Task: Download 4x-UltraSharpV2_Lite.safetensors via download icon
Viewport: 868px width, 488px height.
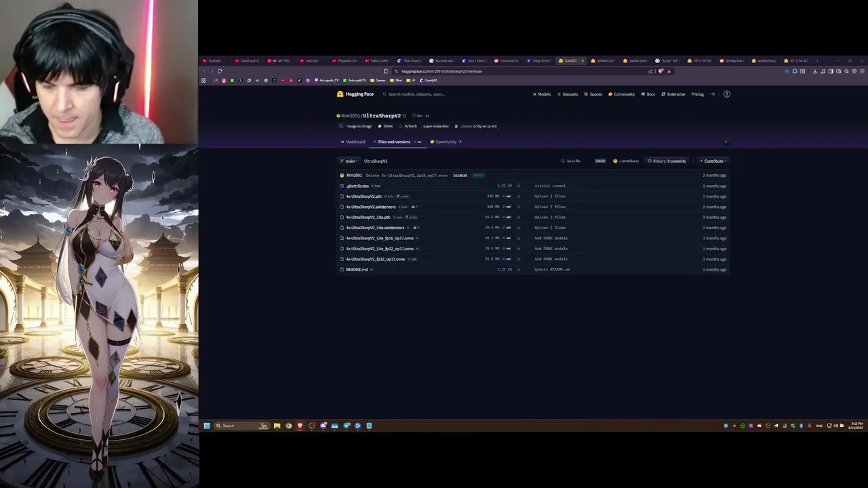Action: point(519,228)
